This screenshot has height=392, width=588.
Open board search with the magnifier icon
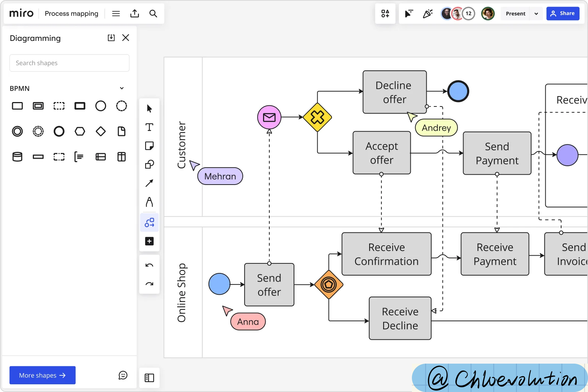(153, 14)
